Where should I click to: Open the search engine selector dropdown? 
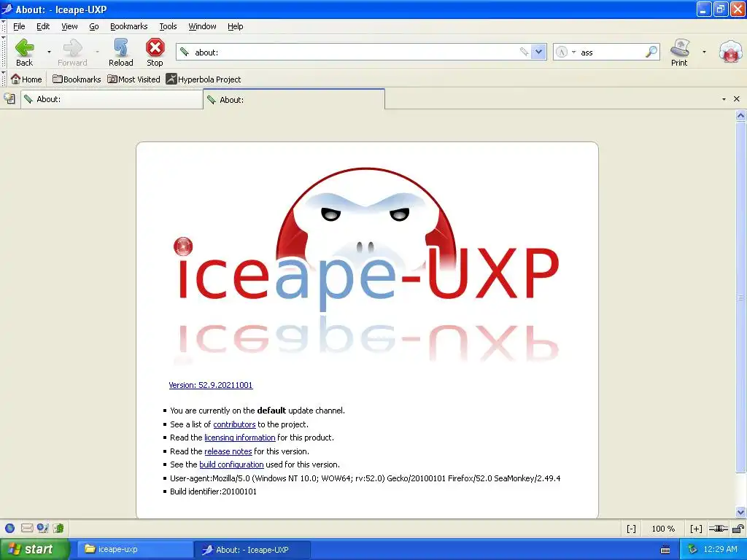point(573,52)
